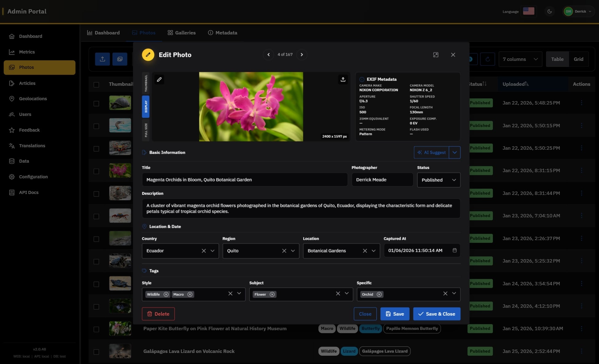
Task: Open the calendar picker for Captured At
Action: click(454, 250)
